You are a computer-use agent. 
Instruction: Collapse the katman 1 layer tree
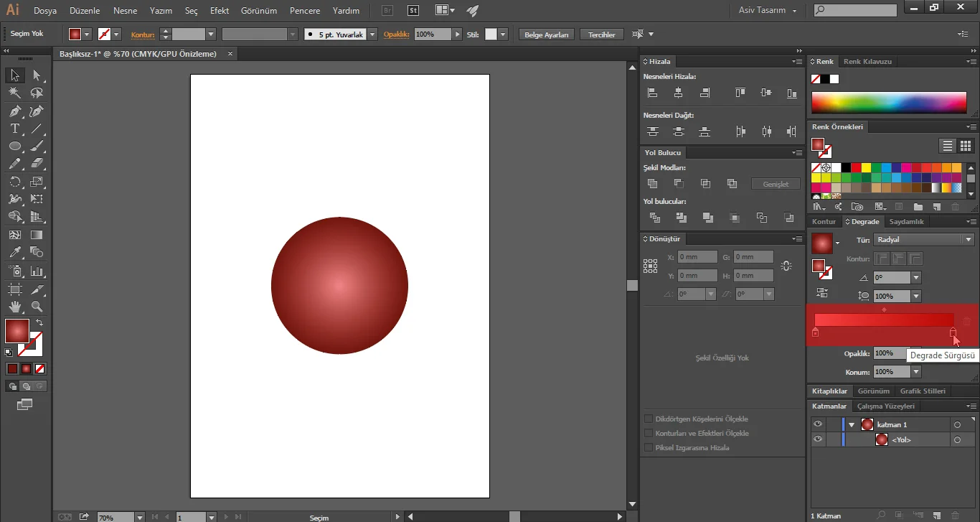pyautogui.click(x=852, y=425)
